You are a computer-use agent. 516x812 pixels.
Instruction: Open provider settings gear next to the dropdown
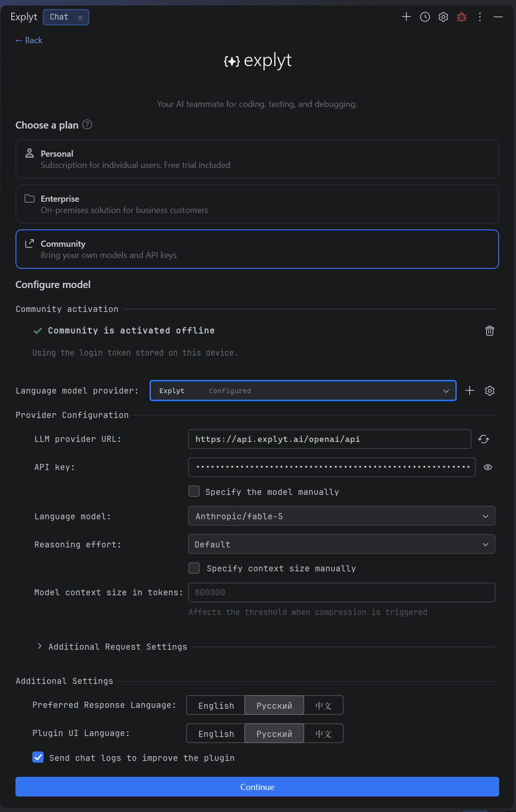click(x=490, y=391)
